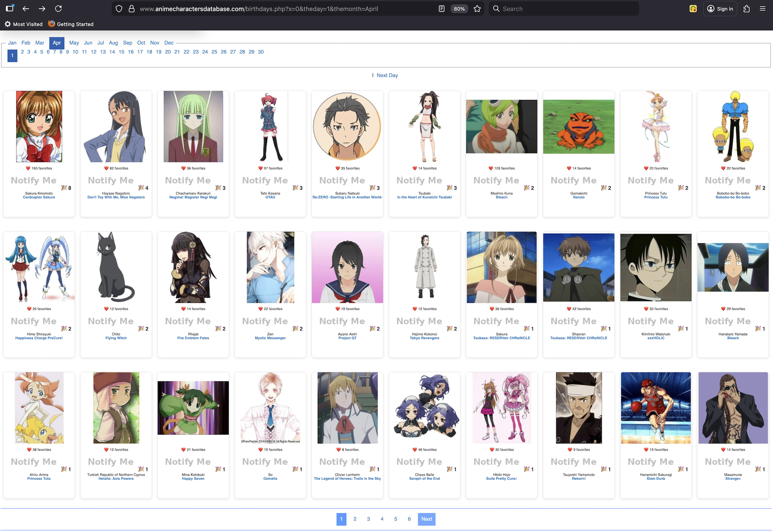Select the May month tab
The image size is (773, 532).
click(74, 43)
